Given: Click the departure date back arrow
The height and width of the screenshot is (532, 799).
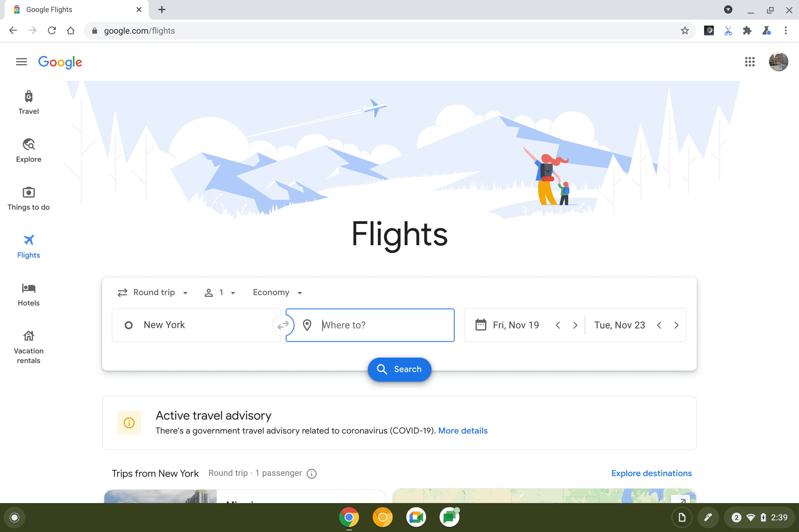Looking at the screenshot, I should [558, 325].
